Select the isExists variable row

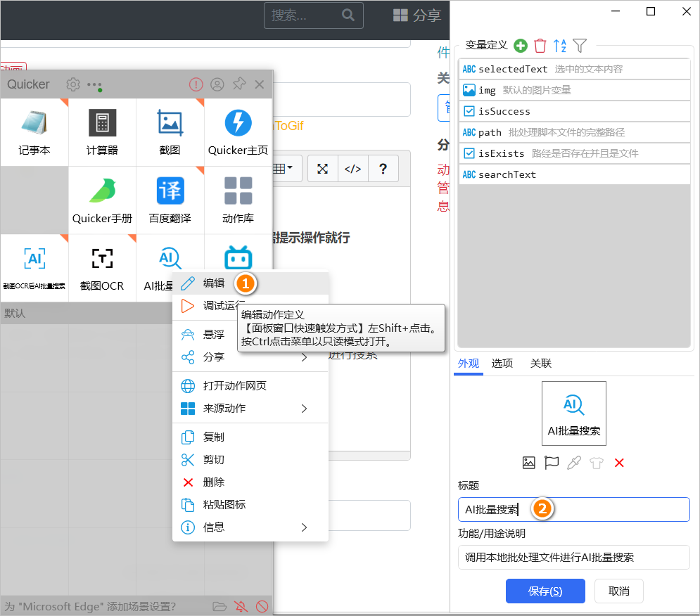574,153
